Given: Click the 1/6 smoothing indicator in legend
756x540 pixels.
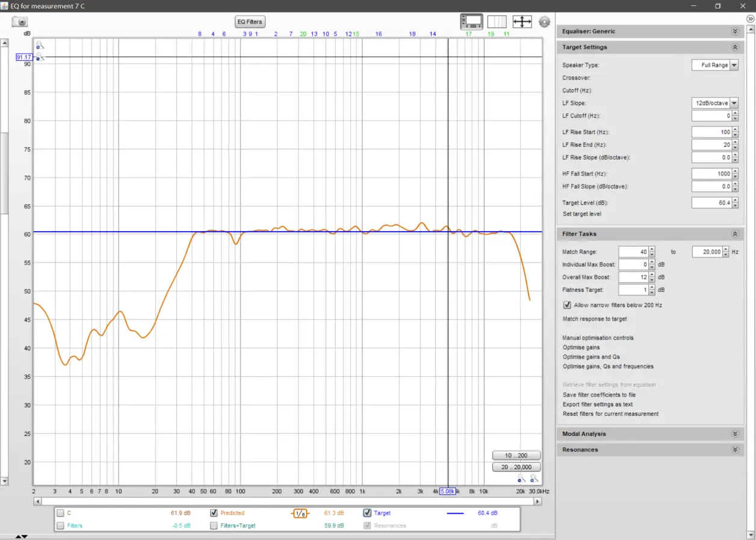Looking at the screenshot, I should [300, 514].
